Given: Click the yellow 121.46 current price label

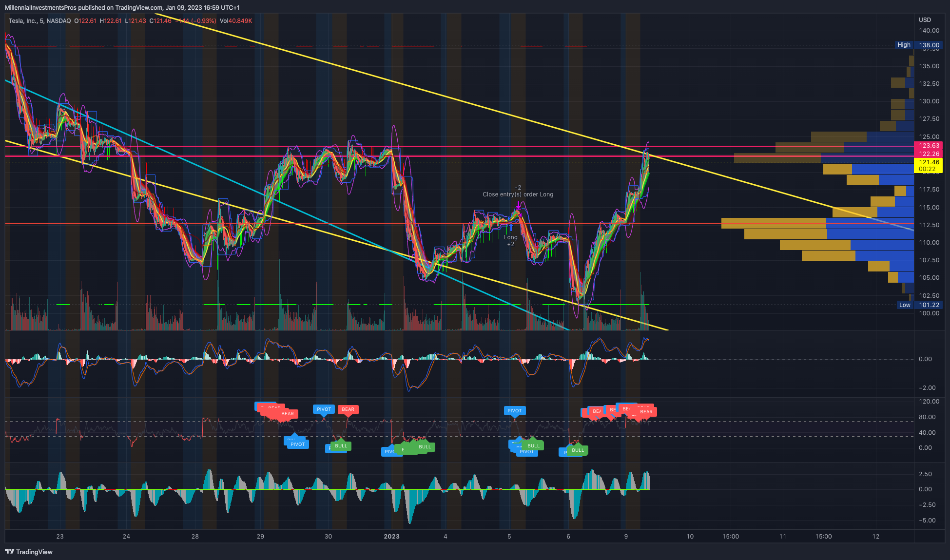Looking at the screenshot, I should (x=929, y=162).
